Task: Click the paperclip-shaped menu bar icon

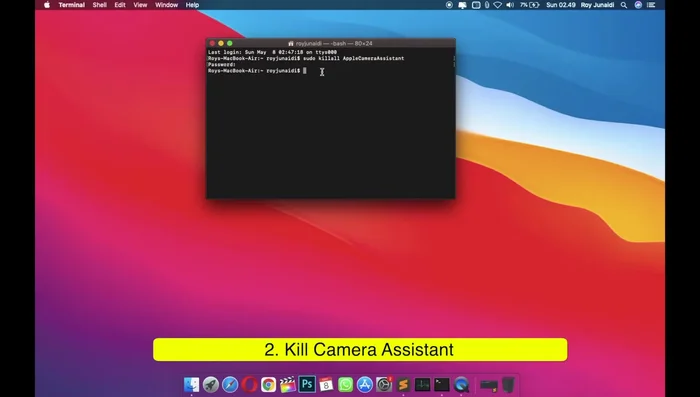Action: coord(487,5)
